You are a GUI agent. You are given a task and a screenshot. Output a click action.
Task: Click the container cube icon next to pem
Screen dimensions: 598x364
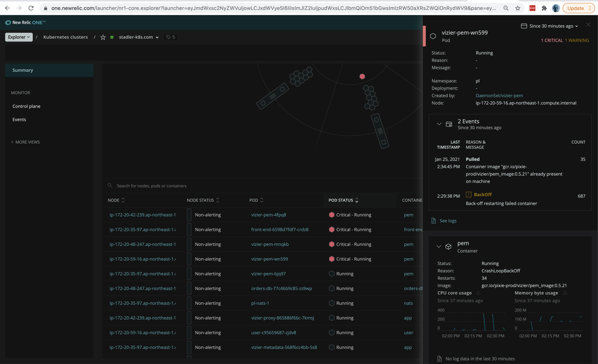coord(448,247)
